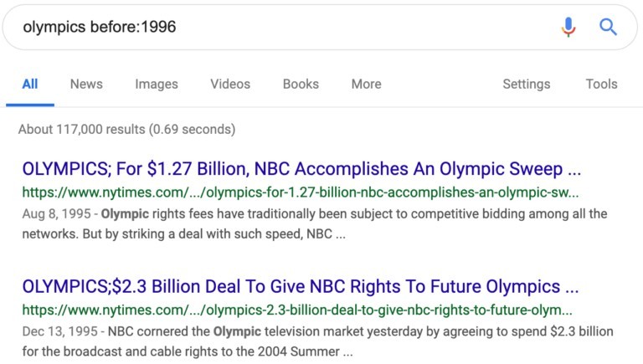
Task: Click the green URL of the second result
Action: click(297, 310)
